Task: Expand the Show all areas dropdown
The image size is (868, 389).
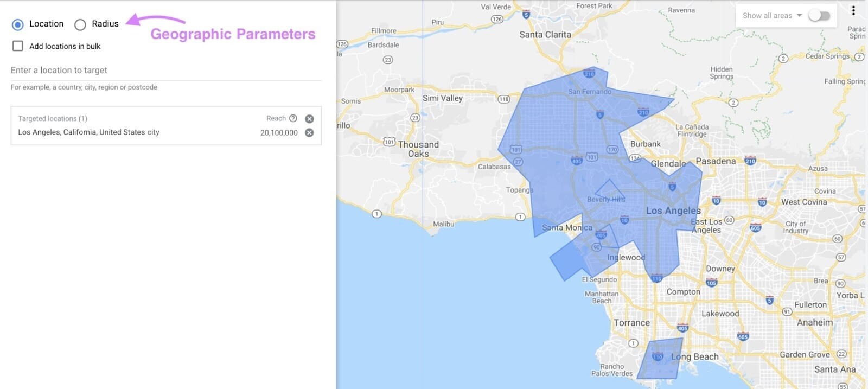Action: click(x=799, y=16)
